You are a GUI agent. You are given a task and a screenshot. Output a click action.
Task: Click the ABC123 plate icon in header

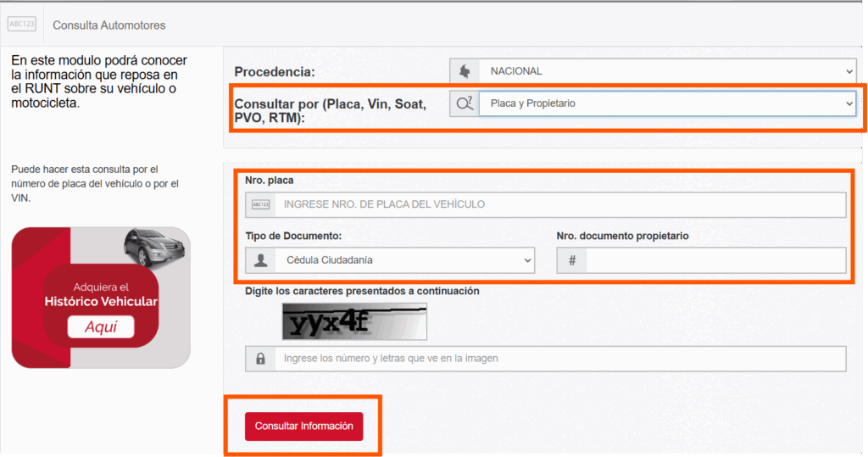pyautogui.click(x=21, y=25)
